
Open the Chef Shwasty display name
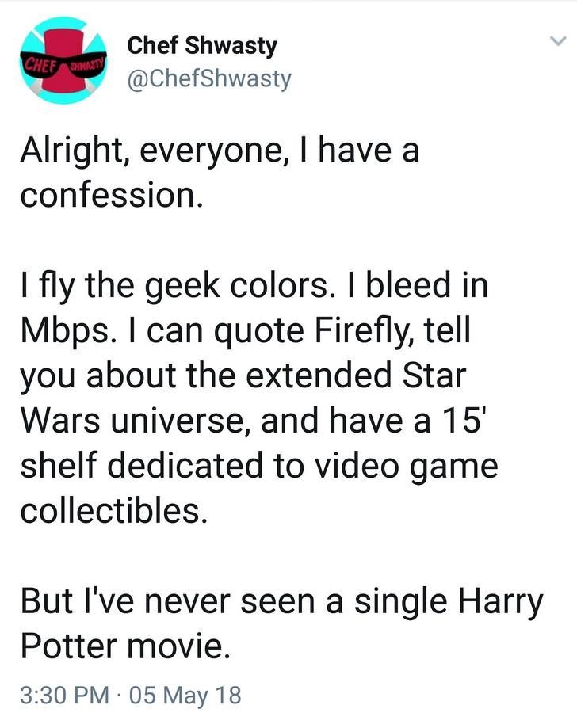(x=201, y=46)
